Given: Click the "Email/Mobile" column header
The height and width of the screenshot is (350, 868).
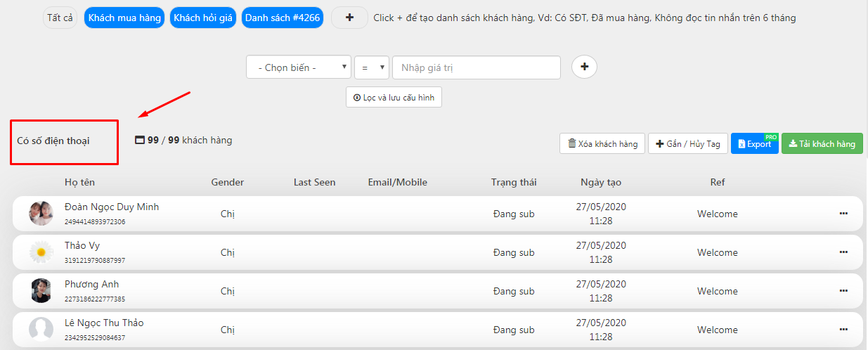Looking at the screenshot, I should [398, 182].
